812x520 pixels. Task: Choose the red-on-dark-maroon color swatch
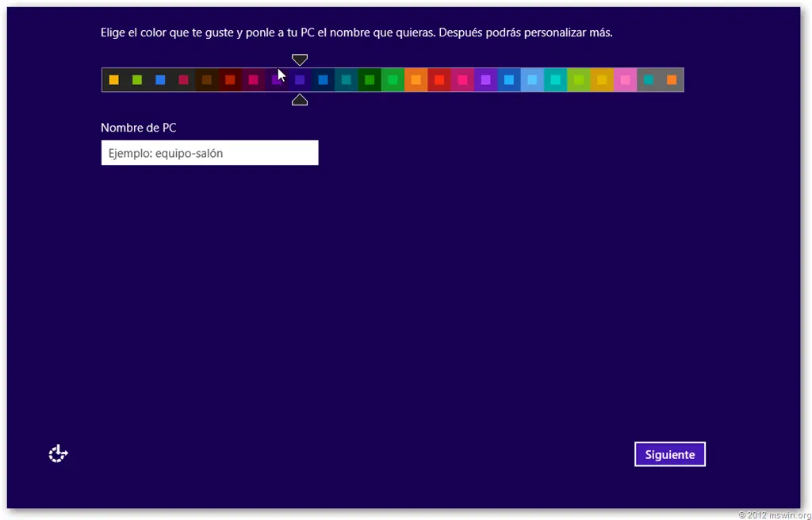point(230,80)
